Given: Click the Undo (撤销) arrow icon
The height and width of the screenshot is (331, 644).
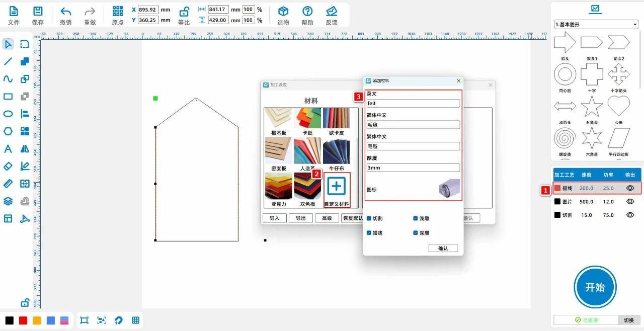Looking at the screenshot, I should 66,12.
